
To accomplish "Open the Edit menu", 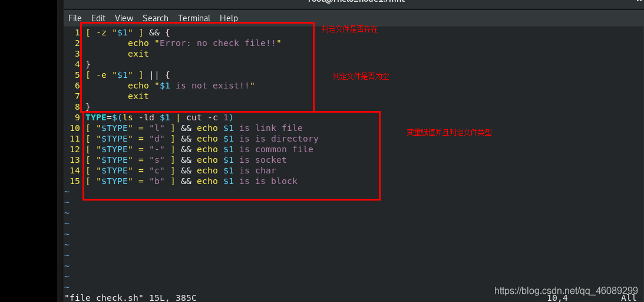I will (98, 18).
